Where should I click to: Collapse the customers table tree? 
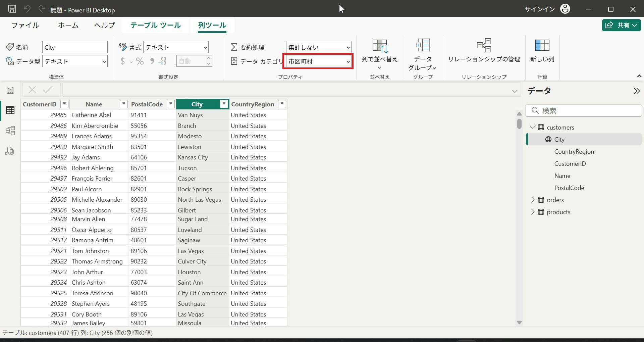tap(533, 127)
